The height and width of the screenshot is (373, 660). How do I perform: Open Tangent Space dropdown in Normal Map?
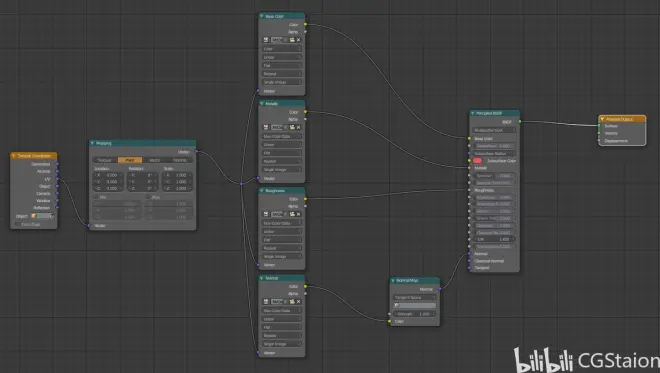pos(415,298)
